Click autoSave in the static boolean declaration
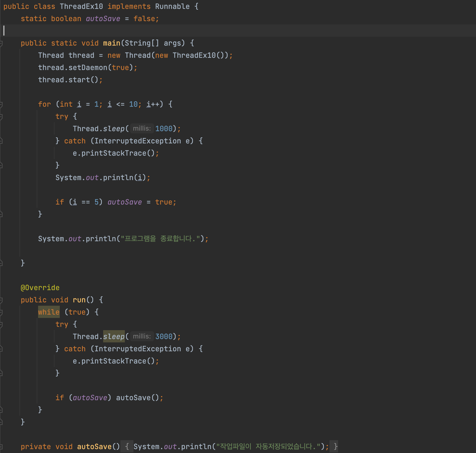Viewport: 476px width, 453px height. coord(103,19)
